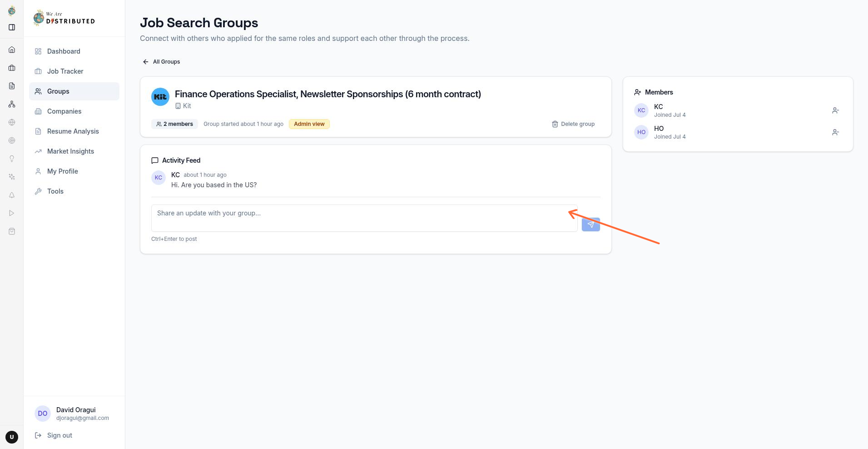Remove member HO via user-minus icon
This screenshot has width=868, height=449.
point(835,132)
